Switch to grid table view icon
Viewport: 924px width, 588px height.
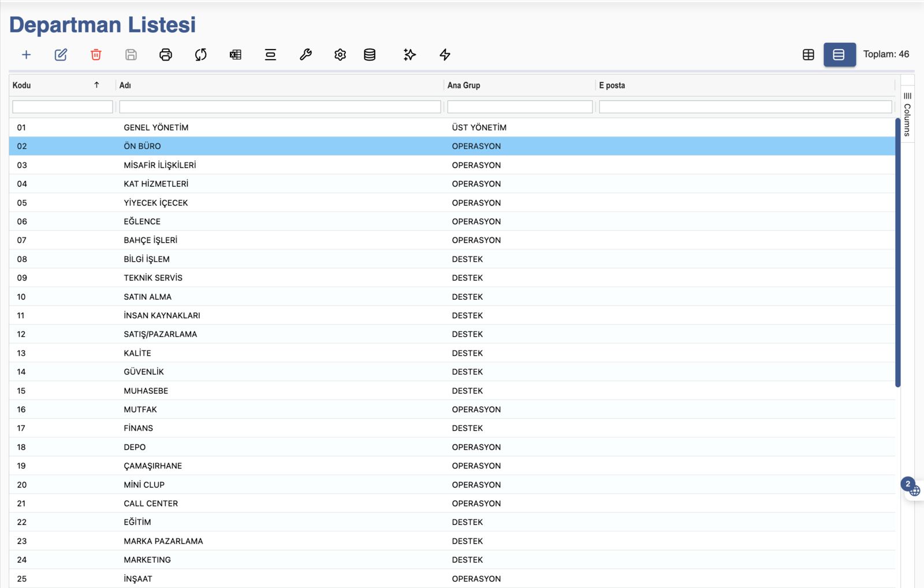pos(808,55)
